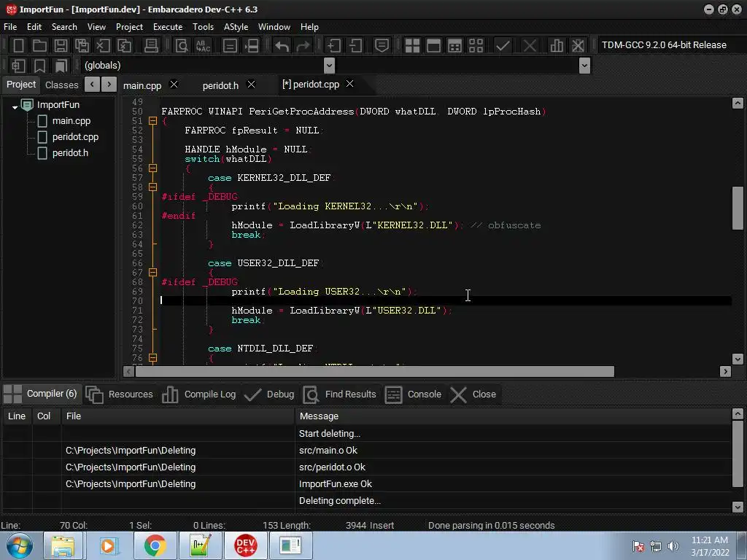Collapse the code fold at line 58
The height and width of the screenshot is (560, 747).
click(x=152, y=187)
